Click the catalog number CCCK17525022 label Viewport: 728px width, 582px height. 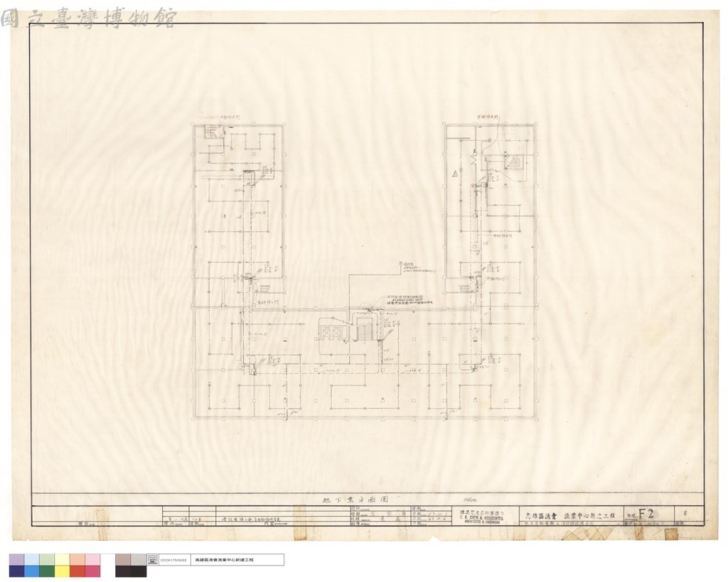173,560
